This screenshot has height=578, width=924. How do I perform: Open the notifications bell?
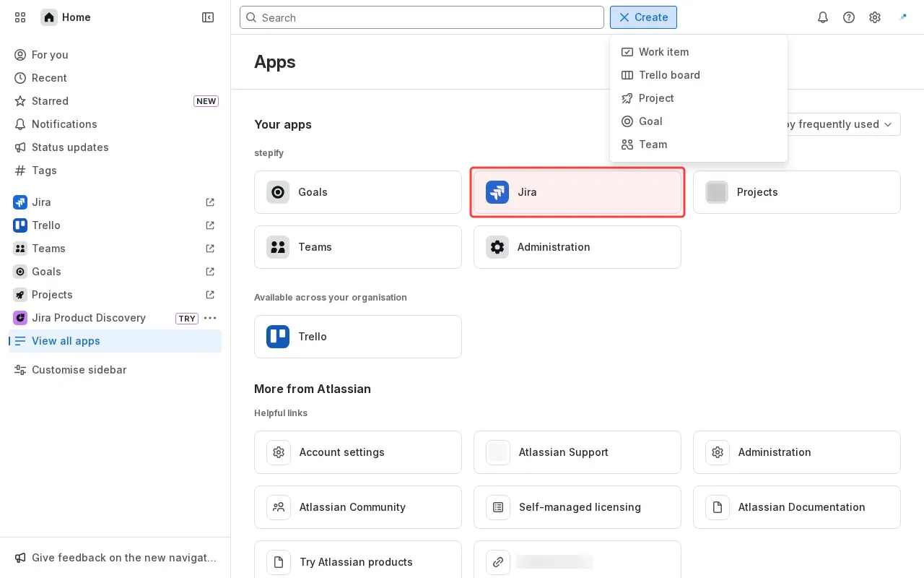point(823,17)
